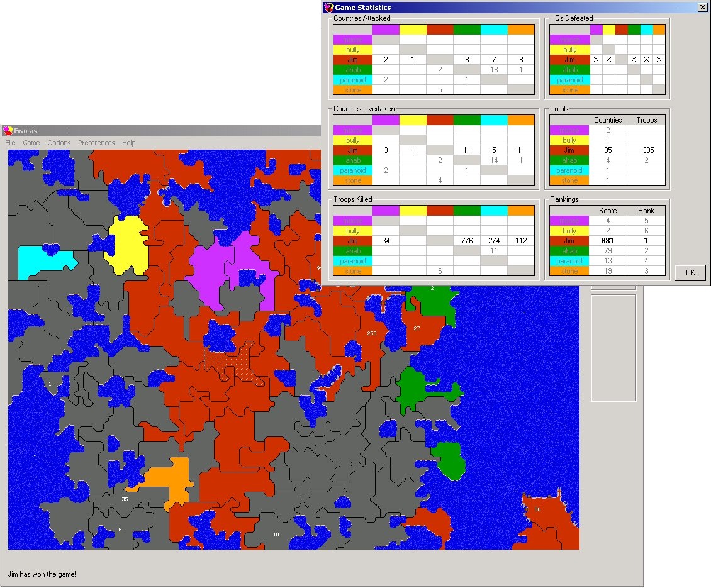Click the Countries column header in Totals
711x588 pixels.
click(x=608, y=120)
